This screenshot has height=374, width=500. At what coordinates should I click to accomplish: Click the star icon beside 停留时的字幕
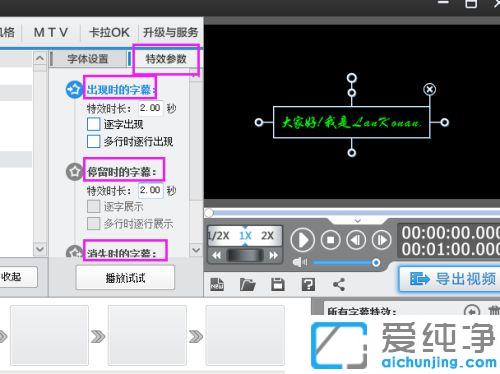point(74,172)
